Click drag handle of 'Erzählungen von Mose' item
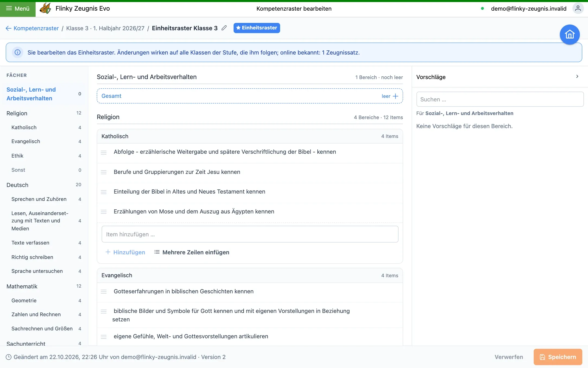 point(104,212)
